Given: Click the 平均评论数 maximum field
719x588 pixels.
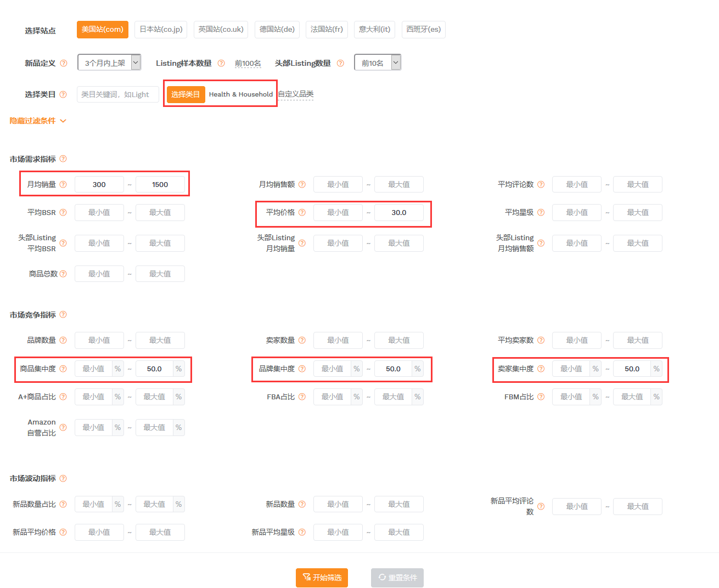Looking at the screenshot, I should click(638, 184).
